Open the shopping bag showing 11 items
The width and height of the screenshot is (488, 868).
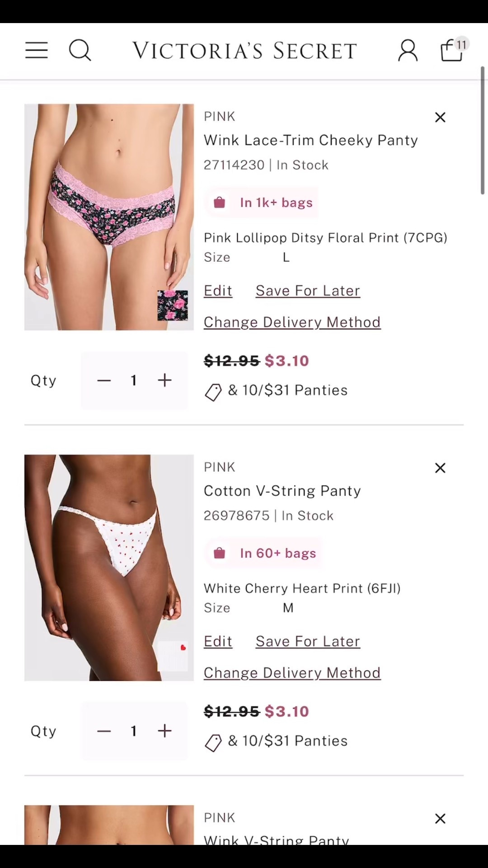[451, 51]
